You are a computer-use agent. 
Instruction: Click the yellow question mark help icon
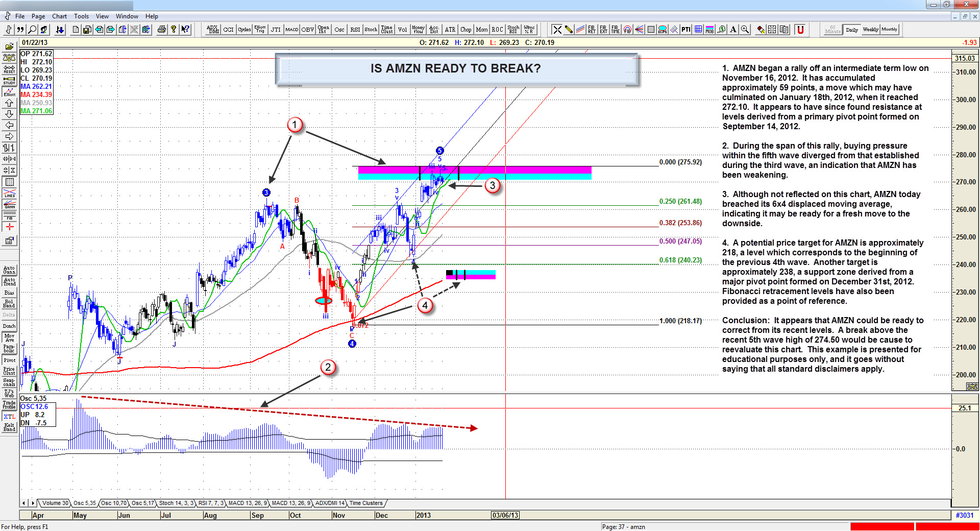(x=174, y=30)
